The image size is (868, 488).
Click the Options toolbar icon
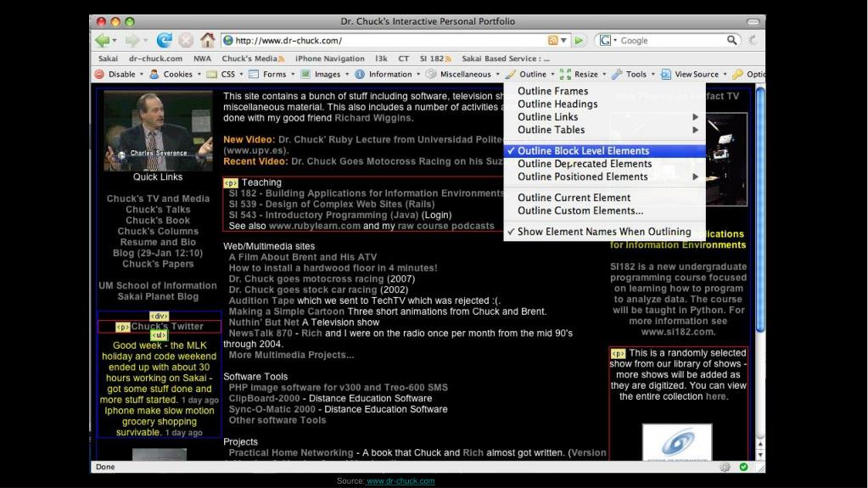(737, 74)
